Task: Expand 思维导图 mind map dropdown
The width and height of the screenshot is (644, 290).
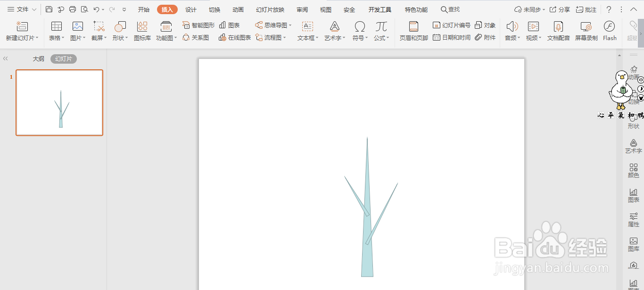Action: (x=290, y=25)
